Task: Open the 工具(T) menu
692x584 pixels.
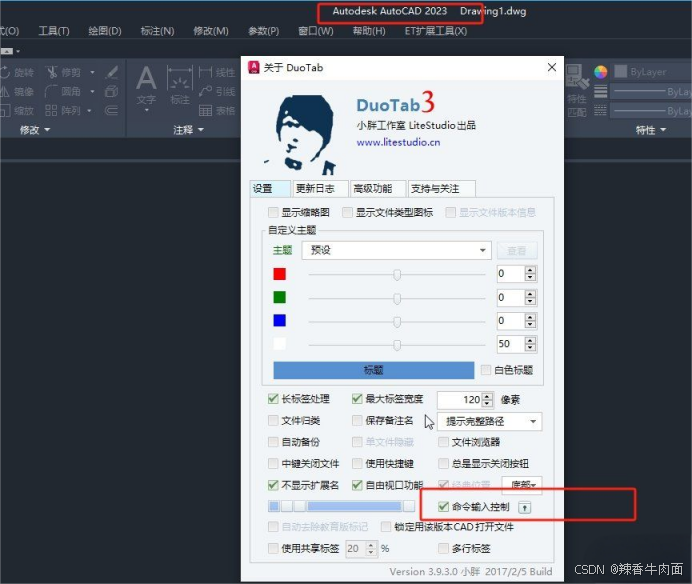Action: click(54, 31)
